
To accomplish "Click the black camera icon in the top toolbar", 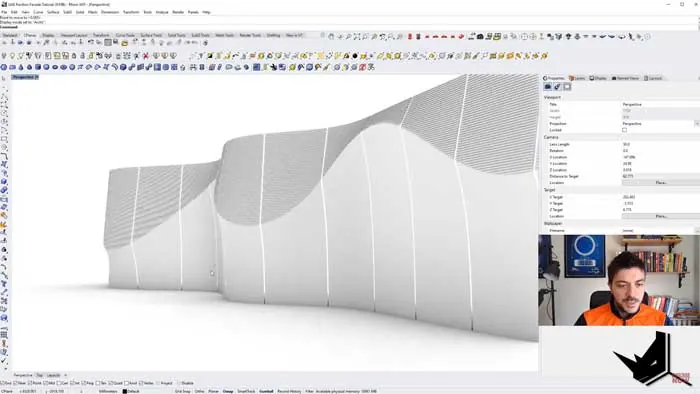I will (480, 37).
